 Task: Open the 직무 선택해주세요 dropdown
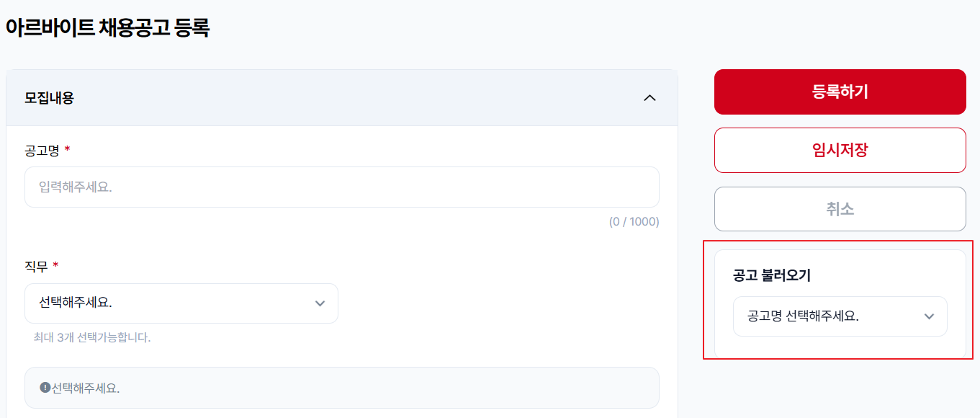181,303
